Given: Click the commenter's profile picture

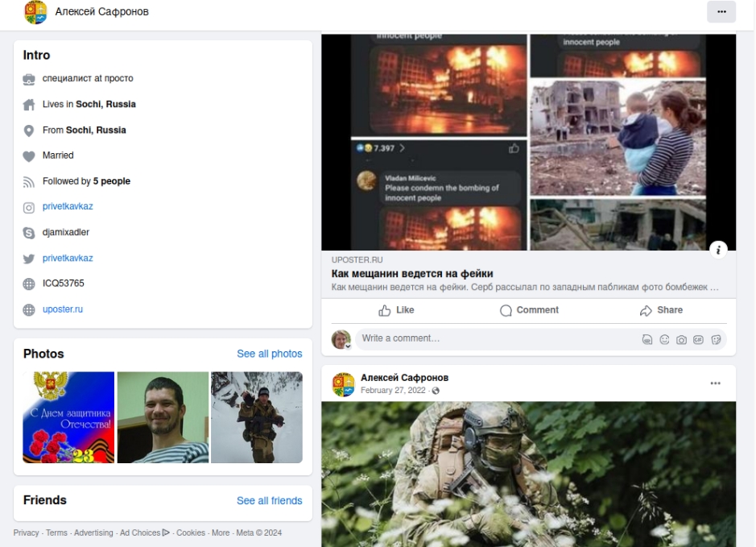Looking at the screenshot, I should 341,339.
